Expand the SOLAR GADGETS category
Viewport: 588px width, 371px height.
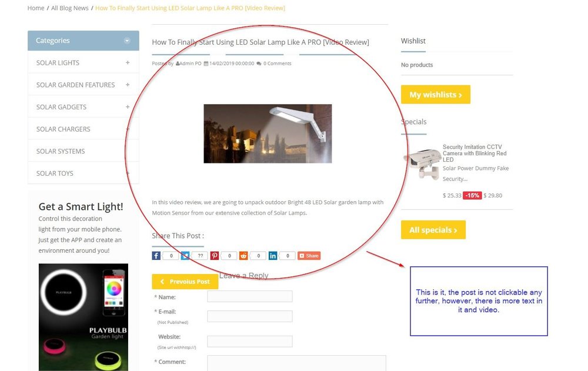pos(127,106)
